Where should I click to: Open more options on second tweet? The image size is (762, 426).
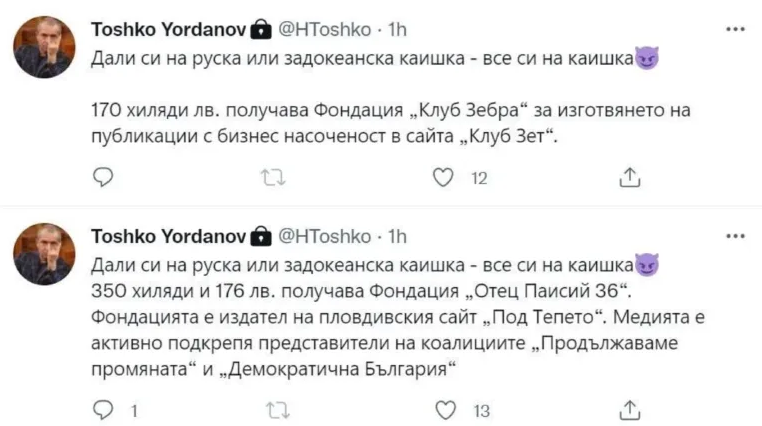[x=735, y=236]
